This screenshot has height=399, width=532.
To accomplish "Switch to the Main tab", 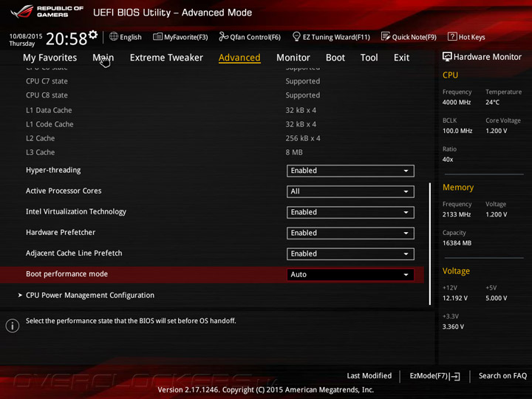I will 103,58.
